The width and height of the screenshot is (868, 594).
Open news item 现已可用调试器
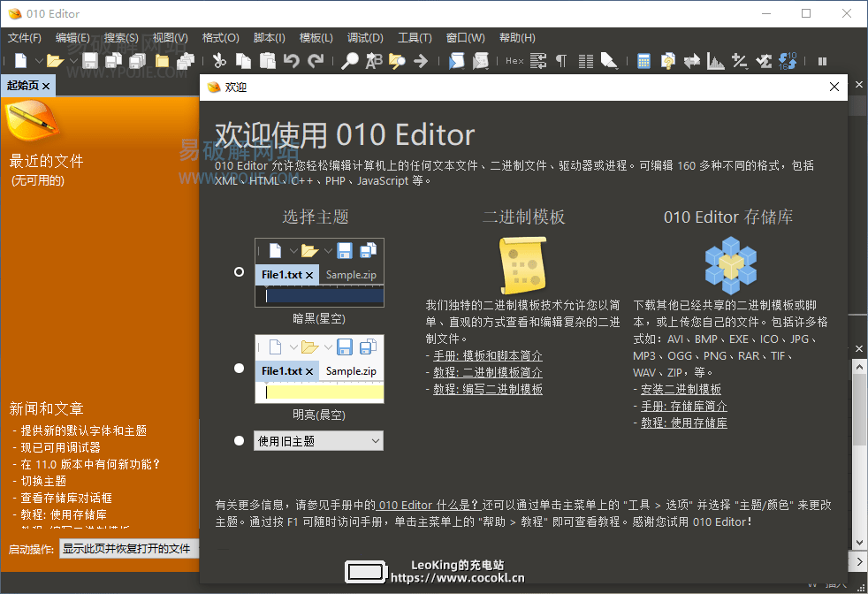[61, 447]
